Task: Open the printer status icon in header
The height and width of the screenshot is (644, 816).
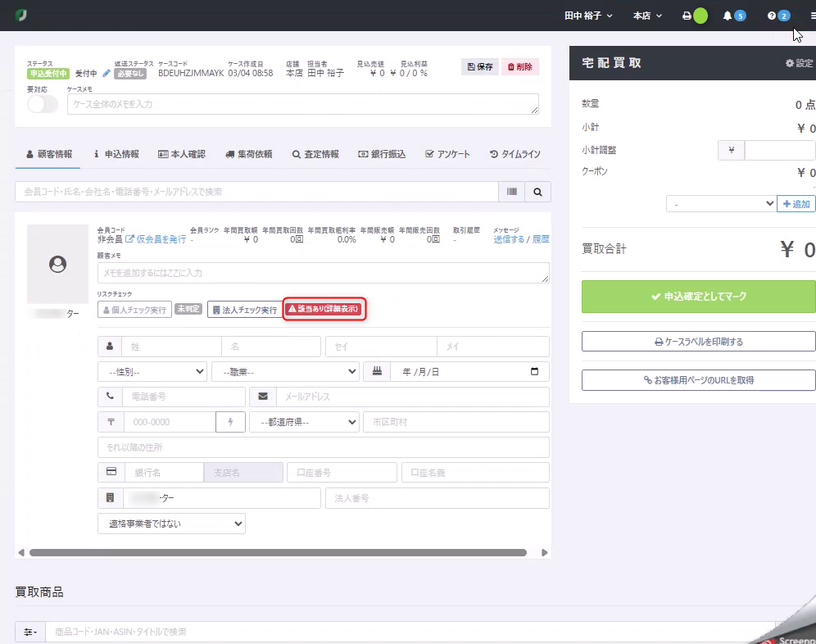Action: (x=687, y=16)
